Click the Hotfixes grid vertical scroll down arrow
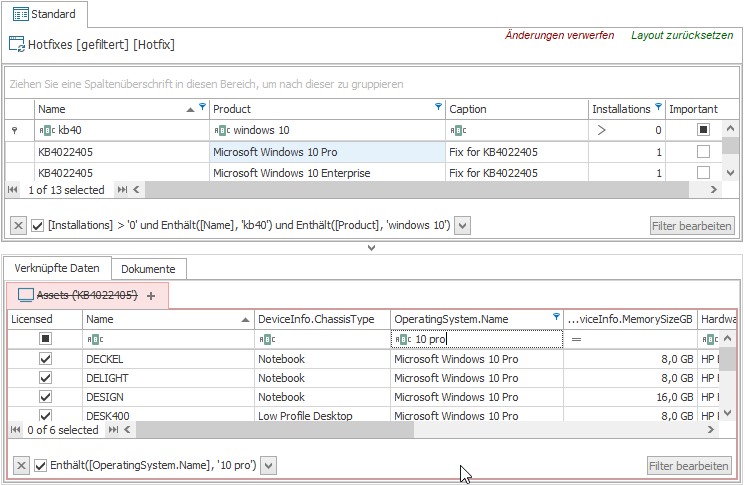The height and width of the screenshot is (485, 745). click(x=730, y=173)
